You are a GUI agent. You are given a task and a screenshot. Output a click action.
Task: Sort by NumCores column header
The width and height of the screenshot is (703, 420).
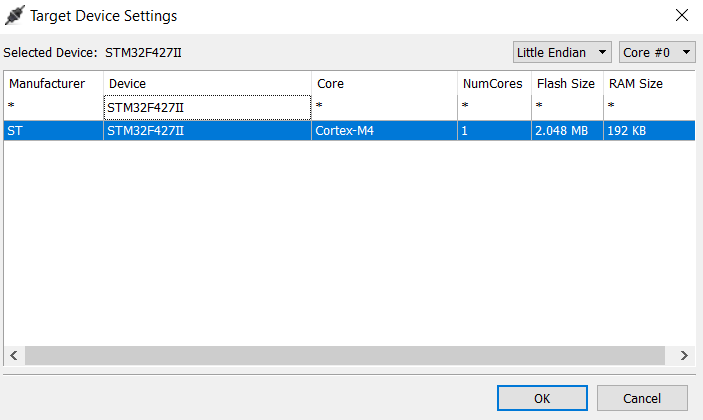(x=492, y=84)
